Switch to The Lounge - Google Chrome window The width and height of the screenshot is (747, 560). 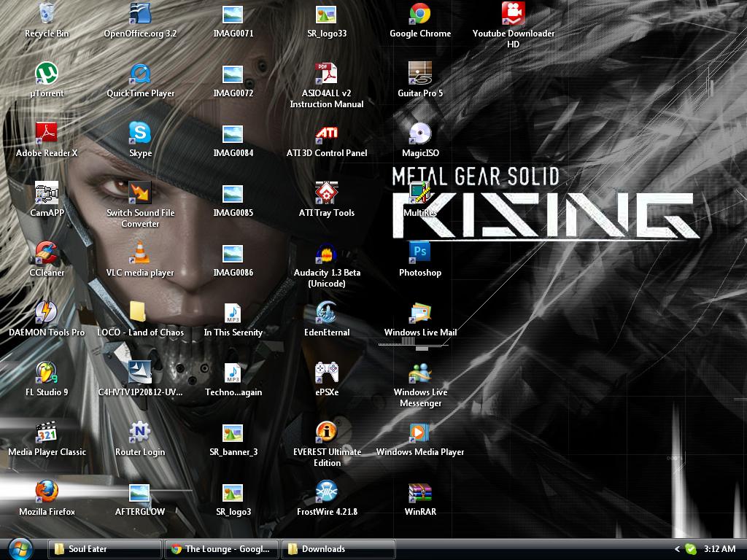click(x=222, y=549)
